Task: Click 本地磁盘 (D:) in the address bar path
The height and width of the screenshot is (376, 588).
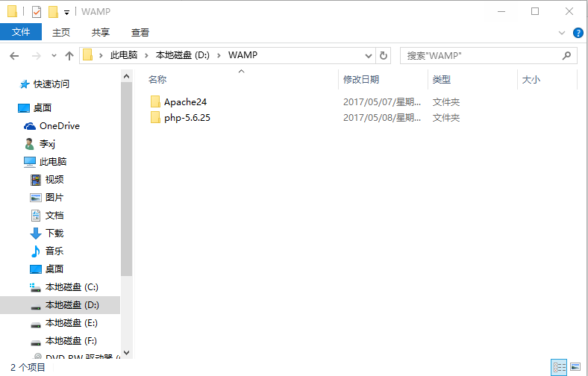Action: [183, 55]
